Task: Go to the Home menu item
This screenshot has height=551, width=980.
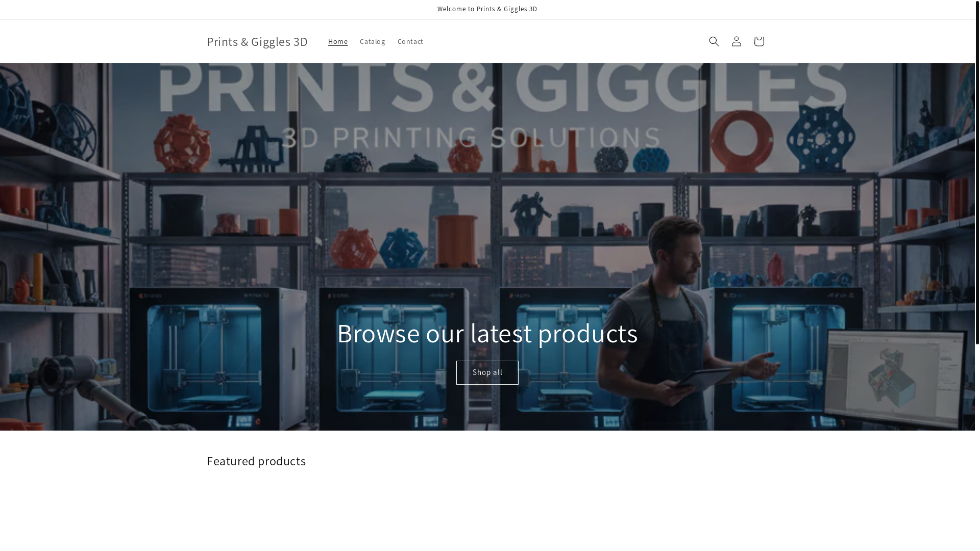Action: point(337,41)
